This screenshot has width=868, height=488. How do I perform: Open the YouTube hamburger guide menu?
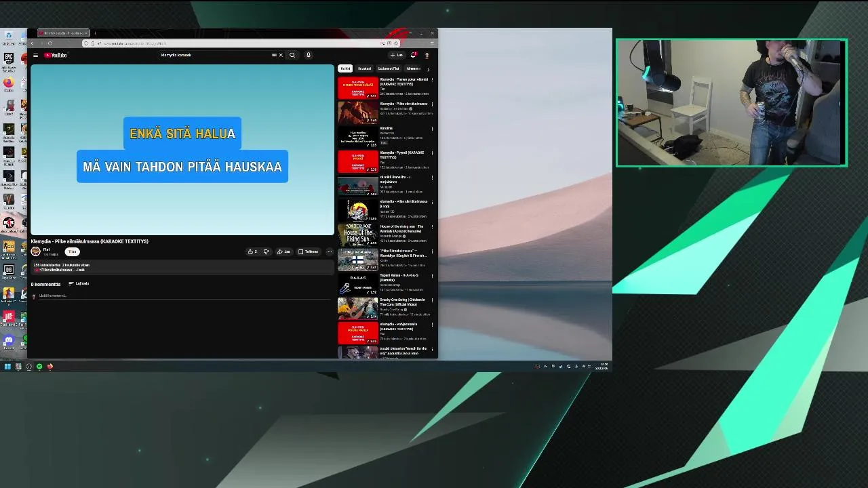point(35,55)
